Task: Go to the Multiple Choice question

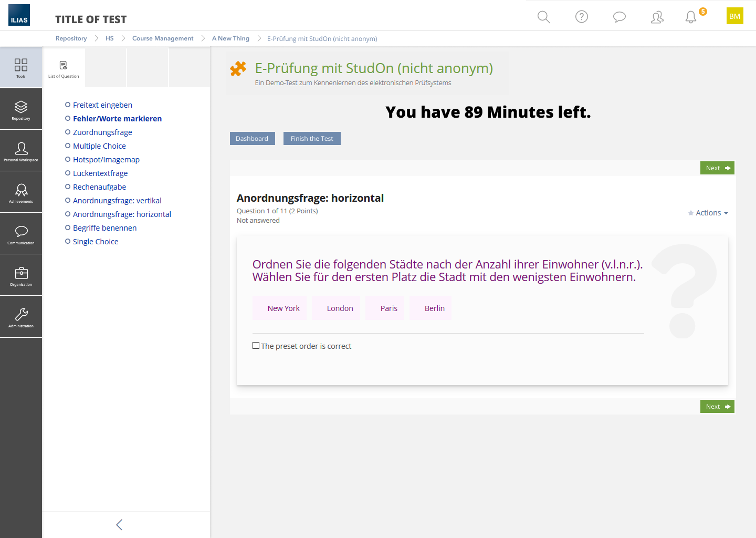Action: pyautogui.click(x=99, y=146)
